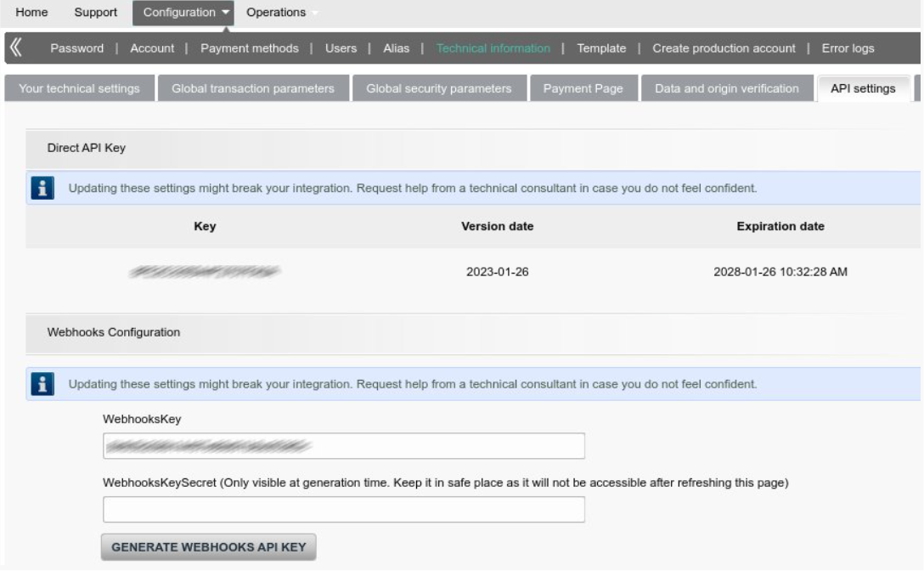
Task: Switch to Your technical settings tab
Action: 80,88
